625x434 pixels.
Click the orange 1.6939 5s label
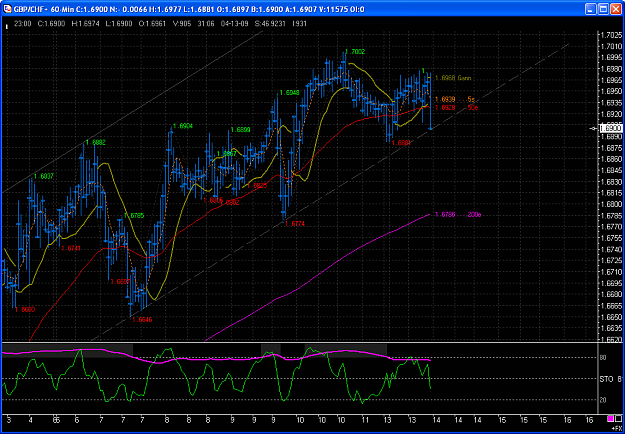pyautogui.click(x=455, y=98)
